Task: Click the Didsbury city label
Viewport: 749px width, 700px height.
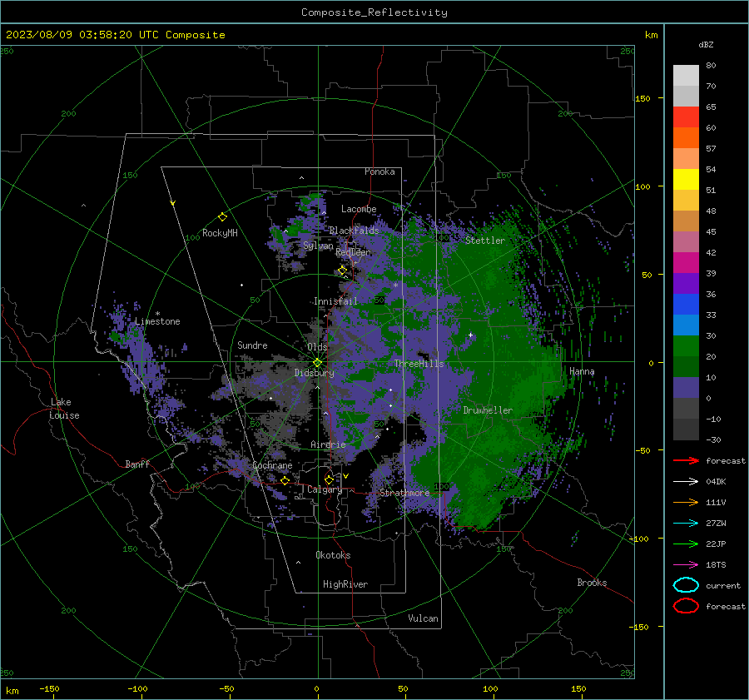Action: tap(314, 373)
